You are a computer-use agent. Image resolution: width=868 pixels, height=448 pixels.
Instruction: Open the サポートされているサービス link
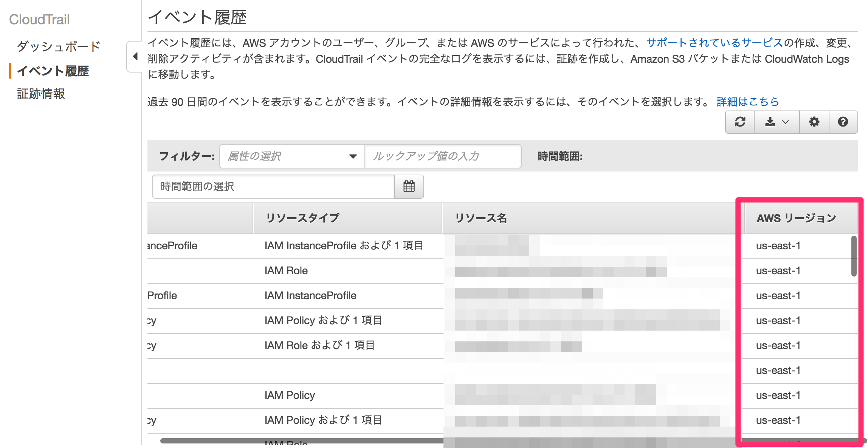(x=714, y=43)
